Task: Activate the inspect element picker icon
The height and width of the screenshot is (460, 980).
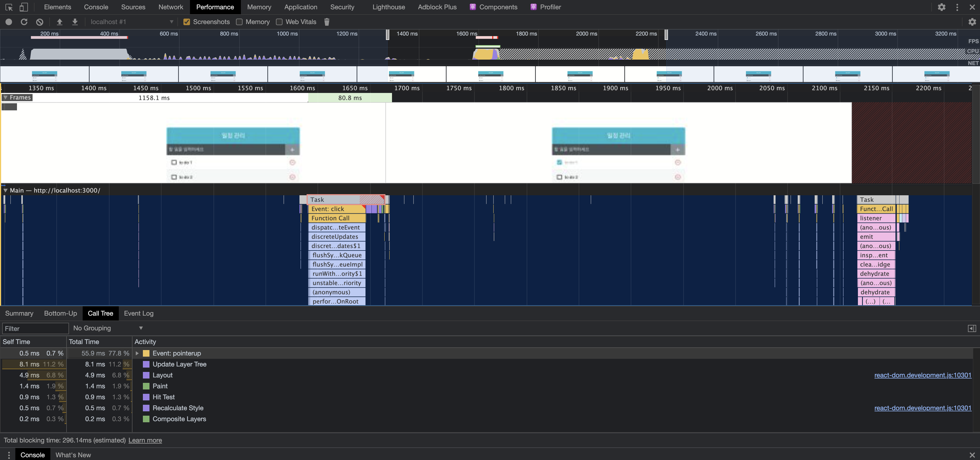Action: pyautogui.click(x=9, y=7)
